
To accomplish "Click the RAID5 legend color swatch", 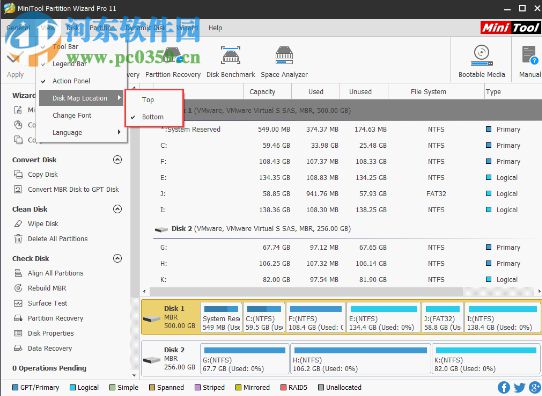I will [283, 387].
